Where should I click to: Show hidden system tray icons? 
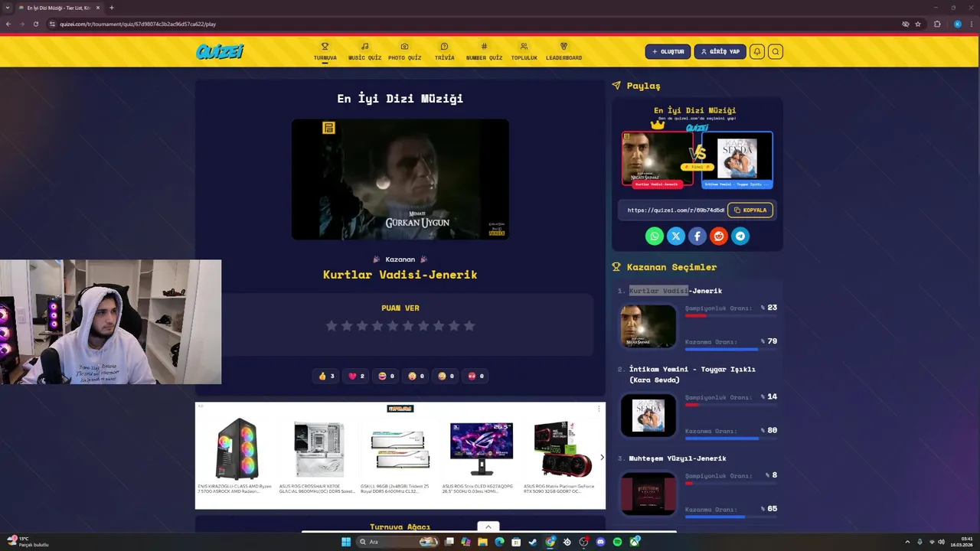pyautogui.click(x=907, y=542)
